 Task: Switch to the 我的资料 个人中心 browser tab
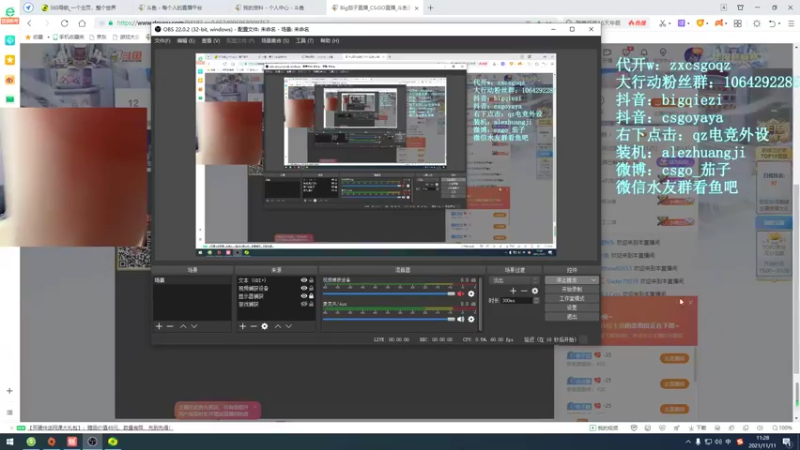(273, 8)
